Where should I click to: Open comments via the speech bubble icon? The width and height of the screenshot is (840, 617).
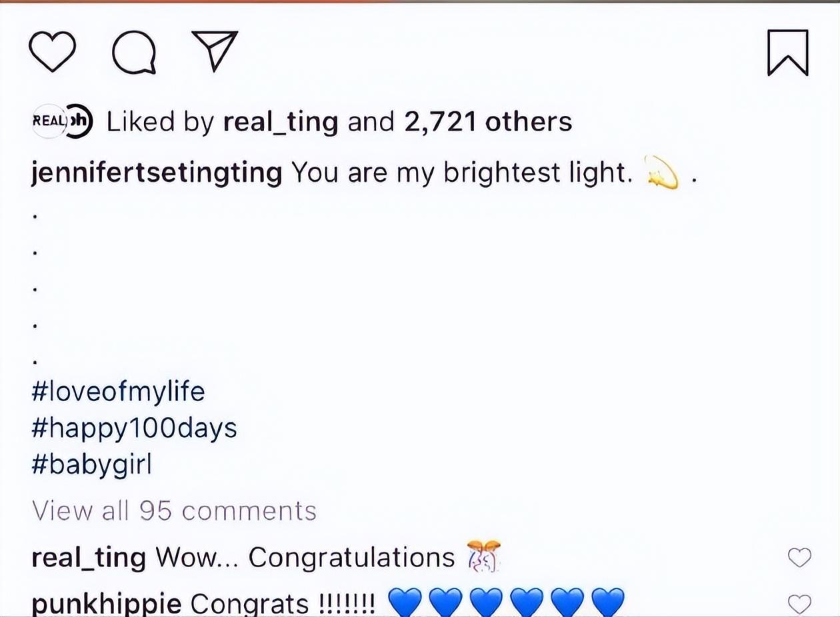click(134, 52)
